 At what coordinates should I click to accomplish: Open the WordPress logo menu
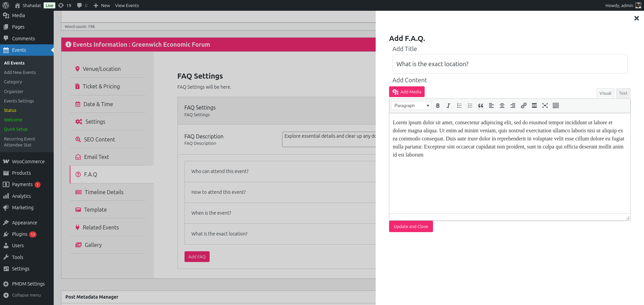[6, 5]
